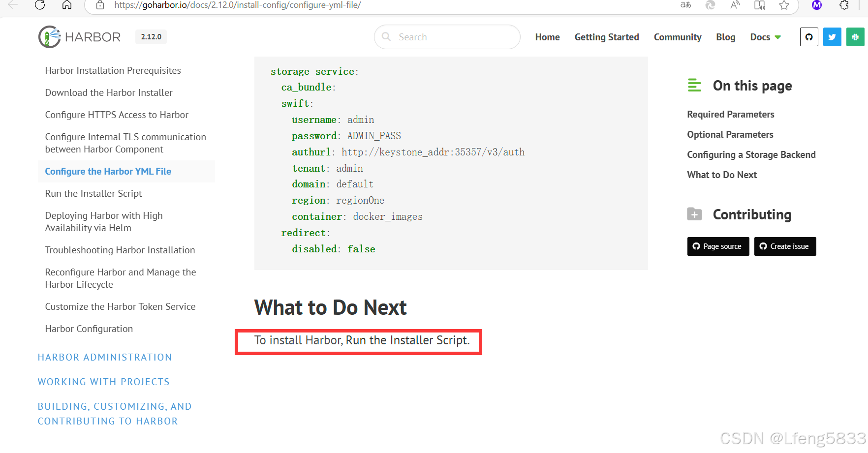
Task: Click the container docker_images line
Action: tap(357, 216)
